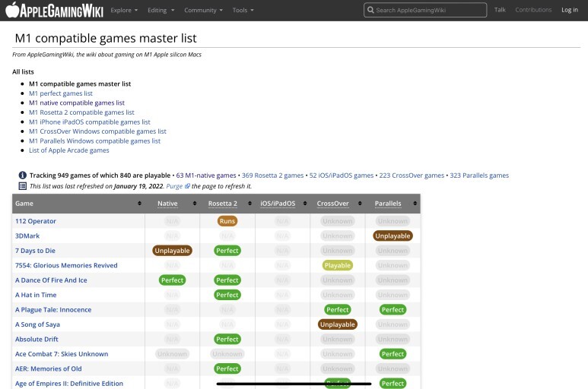The width and height of the screenshot is (588, 389).
Task: Open Ace Combat 7: Skies Unknown page
Action: tap(62, 354)
